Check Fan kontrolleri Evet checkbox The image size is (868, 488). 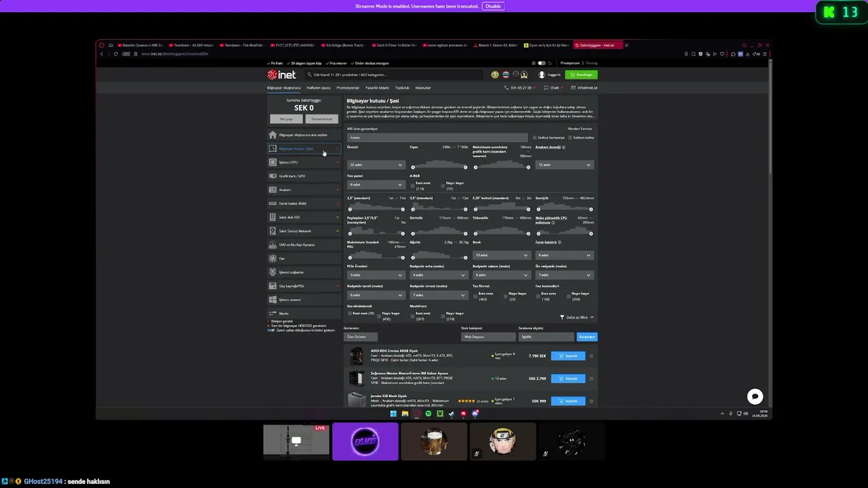click(x=538, y=295)
